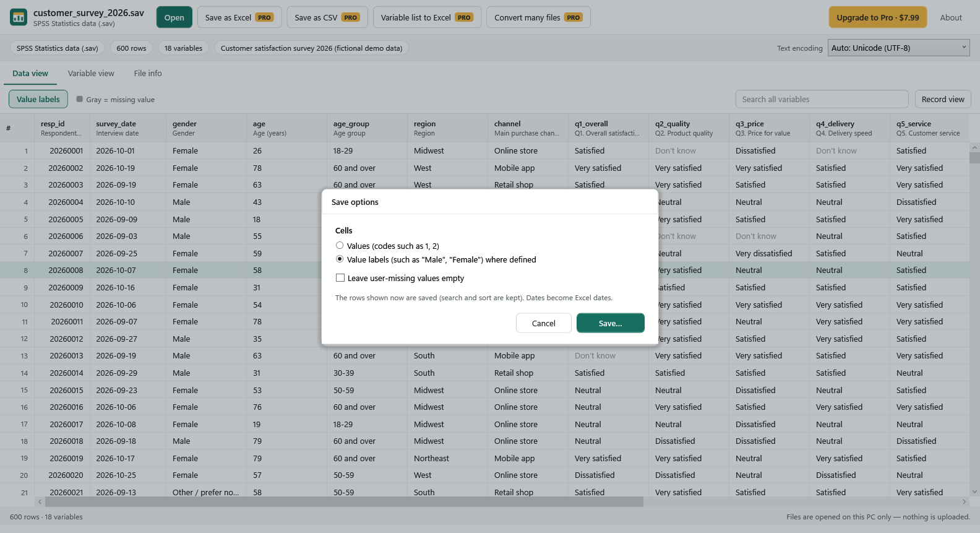Open the Text encoding dropdown
Screen dimensions: 980x533
[899, 48]
